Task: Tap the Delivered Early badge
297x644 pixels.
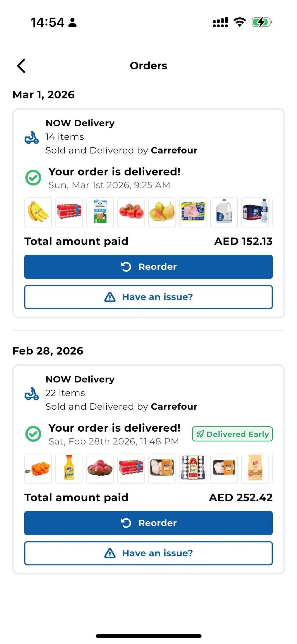Action: pos(232,434)
